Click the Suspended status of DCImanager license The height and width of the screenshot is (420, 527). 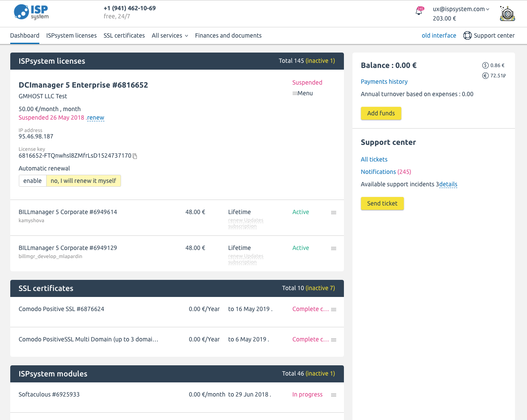click(307, 82)
